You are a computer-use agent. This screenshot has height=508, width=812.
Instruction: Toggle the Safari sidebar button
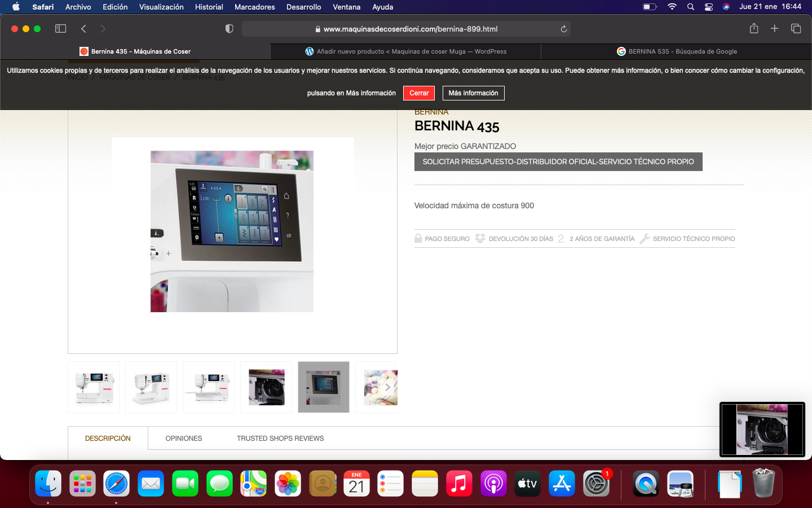tap(60, 29)
